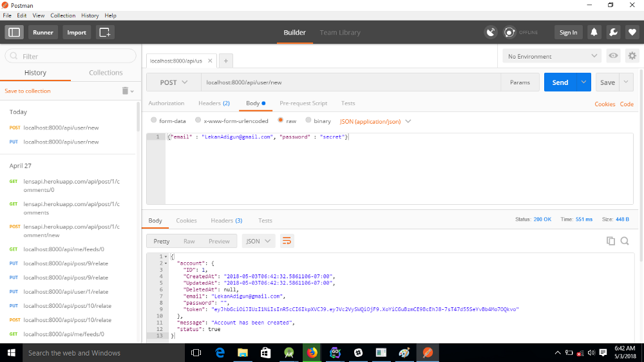This screenshot has width=644, height=362.
Task: Click the Runner button
Action: point(43,32)
